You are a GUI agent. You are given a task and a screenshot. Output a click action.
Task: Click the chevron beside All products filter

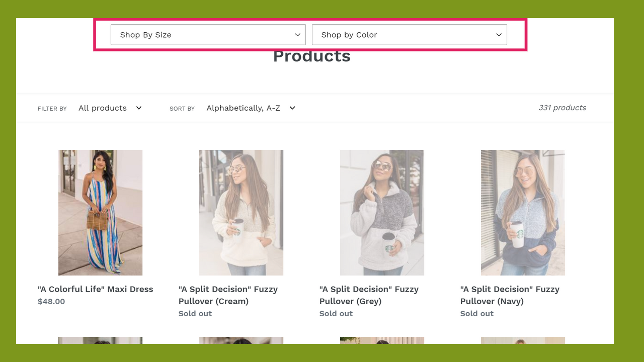click(139, 108)
